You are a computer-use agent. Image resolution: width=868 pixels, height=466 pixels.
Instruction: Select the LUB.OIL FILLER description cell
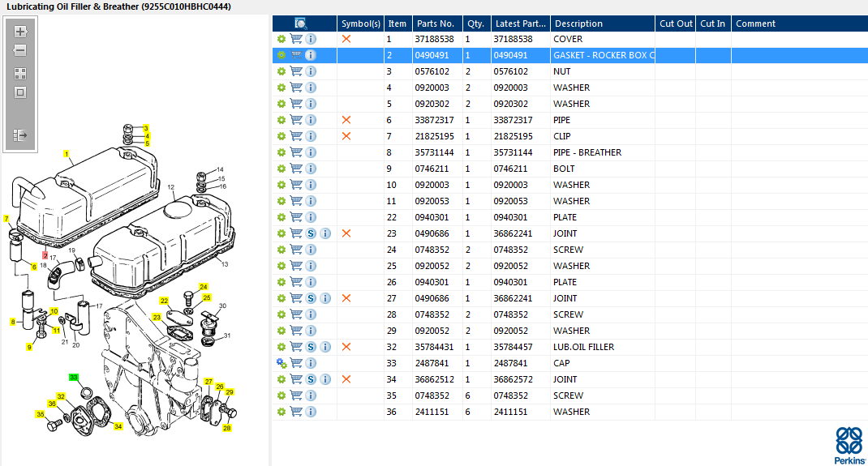click(x=602, y=347)
